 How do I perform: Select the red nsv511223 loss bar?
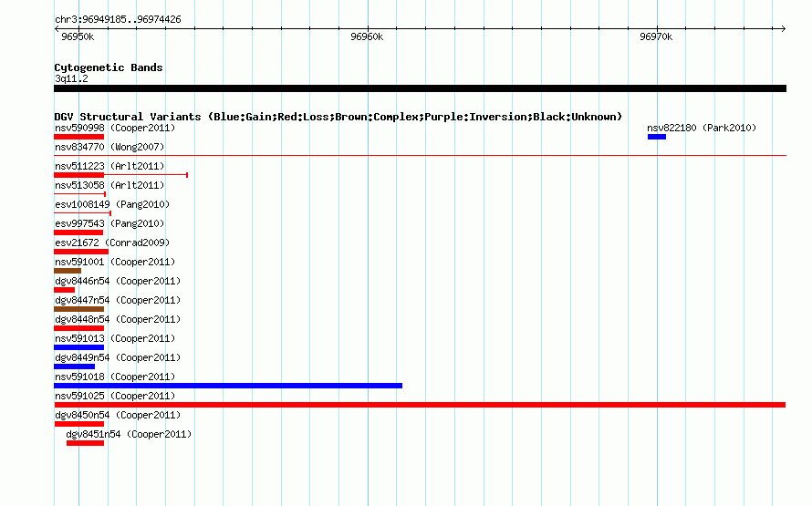[78, 175]
